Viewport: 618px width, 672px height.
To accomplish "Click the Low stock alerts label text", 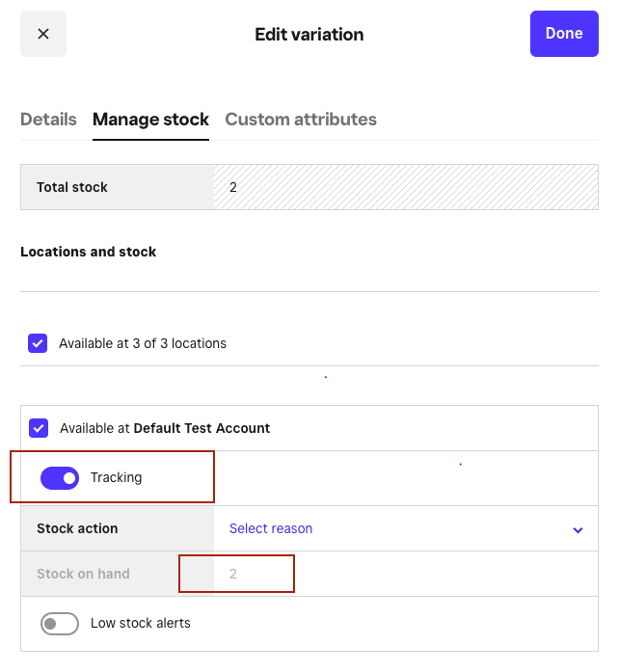I will pos(141,623).
